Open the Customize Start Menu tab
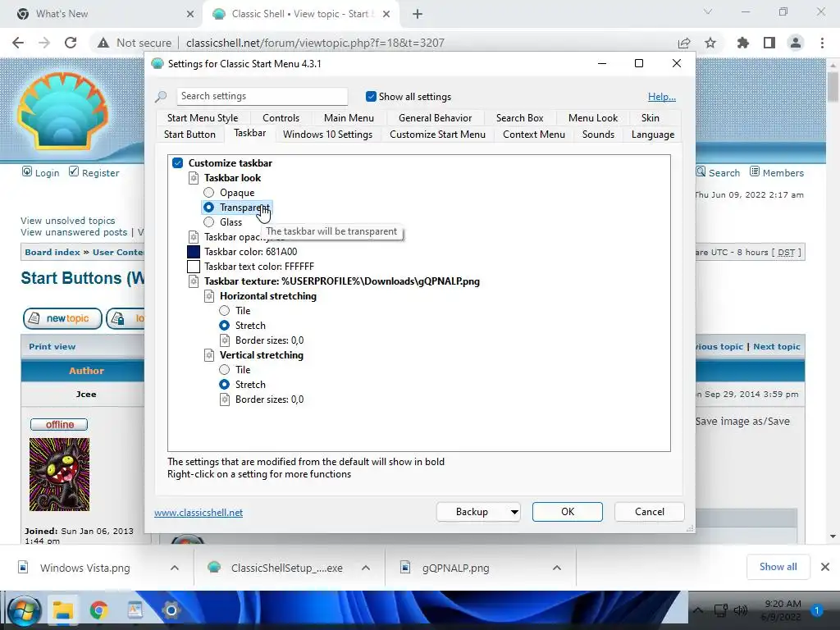Screen dimensions: 840x630 [438, 135]
